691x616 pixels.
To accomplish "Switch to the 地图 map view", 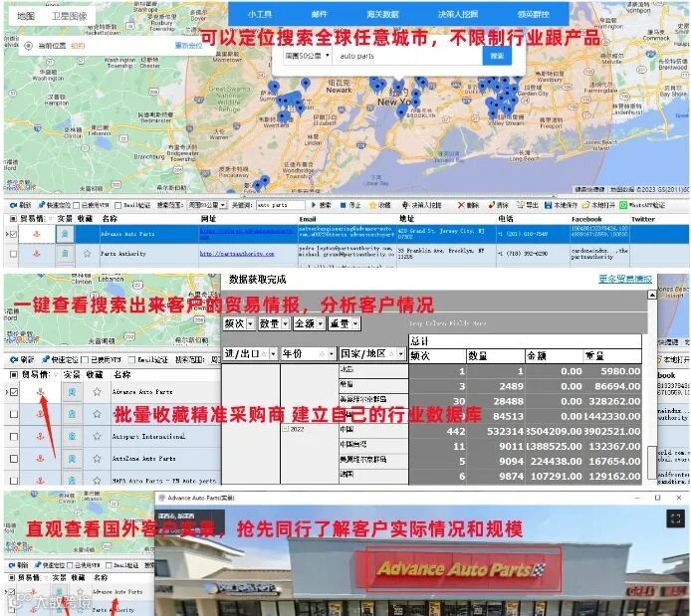I will (26, 16).
